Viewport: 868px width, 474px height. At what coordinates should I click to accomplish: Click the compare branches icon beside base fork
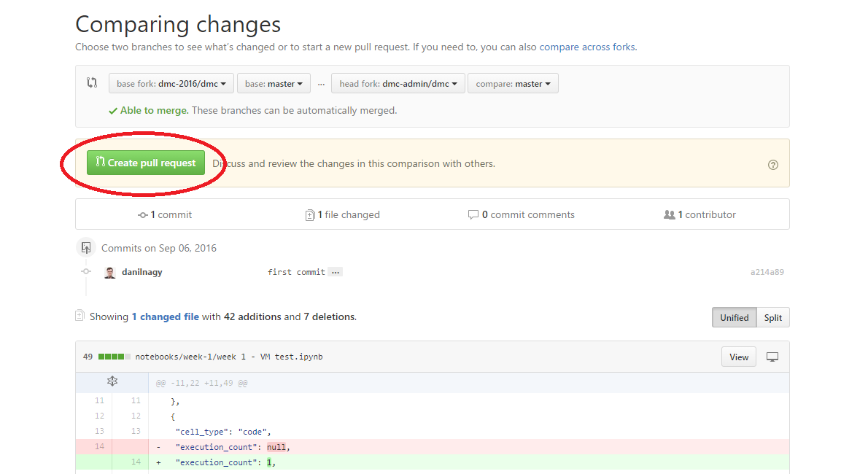coord(92,83)
